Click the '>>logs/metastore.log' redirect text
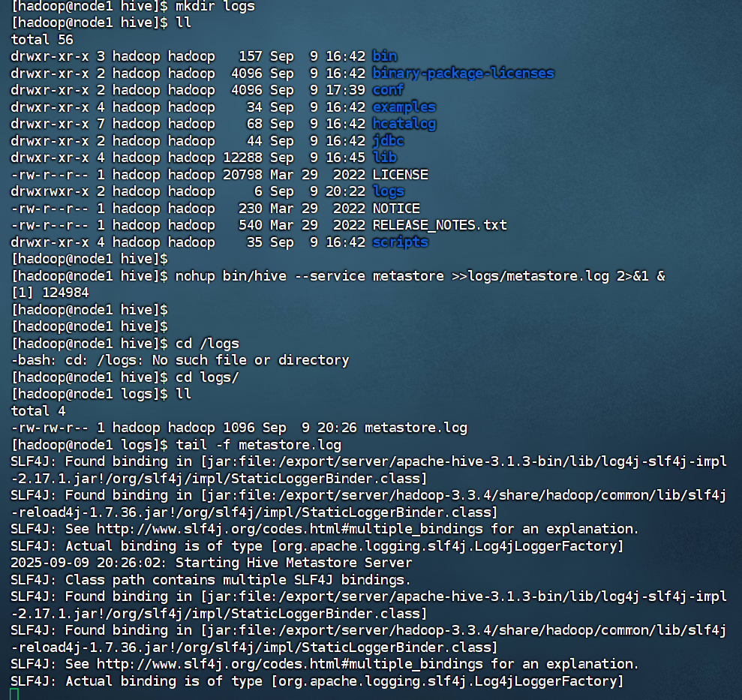Screen dimensions: 742x700 (x=530, y=276)
